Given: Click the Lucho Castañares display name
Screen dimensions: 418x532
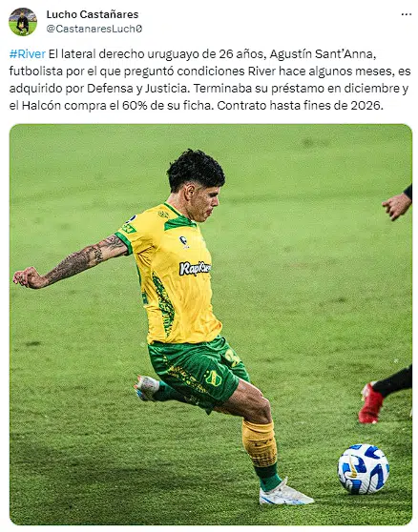Looking at the screenshot, I should (x=93, y=14).
